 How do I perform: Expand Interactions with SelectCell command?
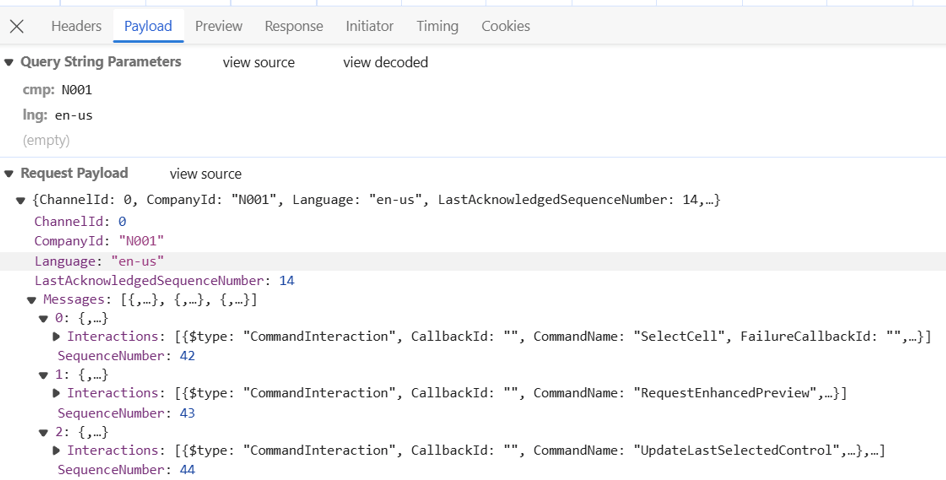coord(57,337)
